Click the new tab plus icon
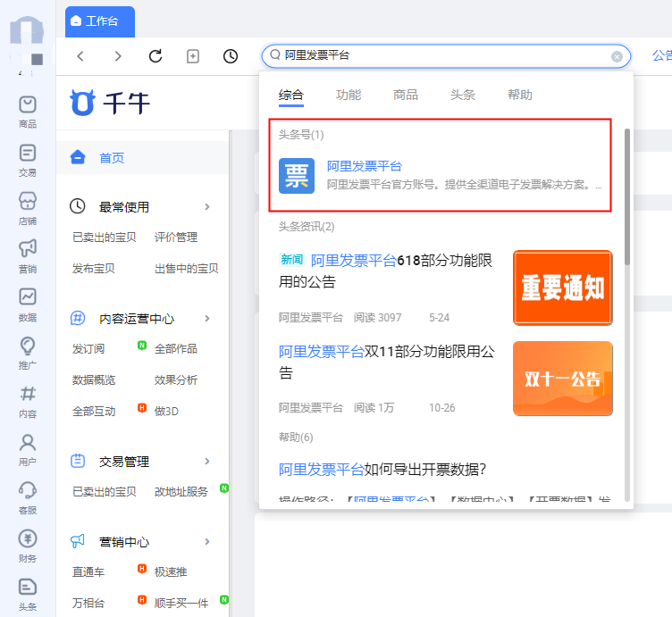The width and height of the screenshot is (672, 617). (x=193, y=56)
